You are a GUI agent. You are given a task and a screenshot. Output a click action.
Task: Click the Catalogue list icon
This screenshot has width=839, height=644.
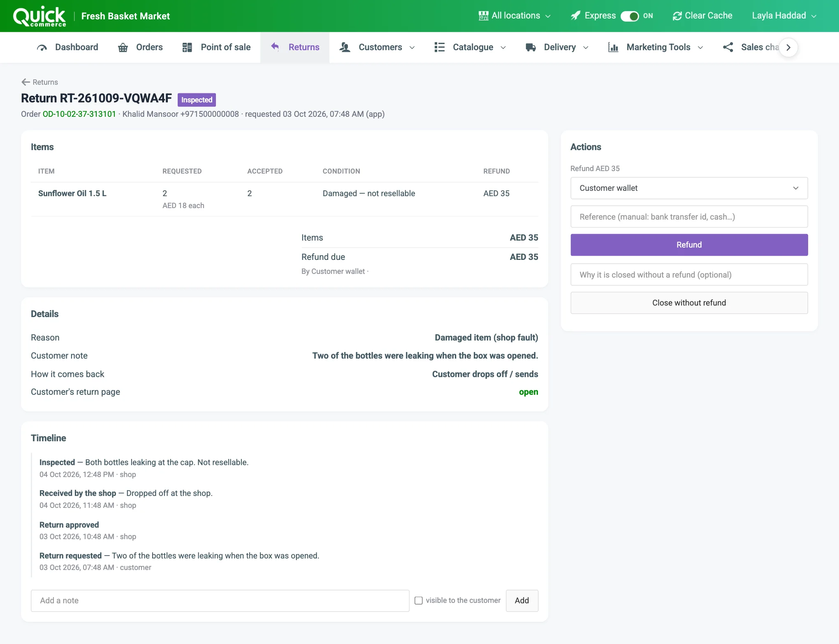tap(440, 47)
